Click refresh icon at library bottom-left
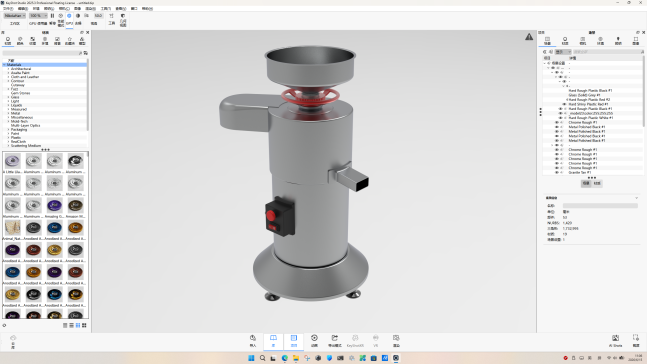The height and width of the screenshot is (364, 647). [x=4, y=325]
